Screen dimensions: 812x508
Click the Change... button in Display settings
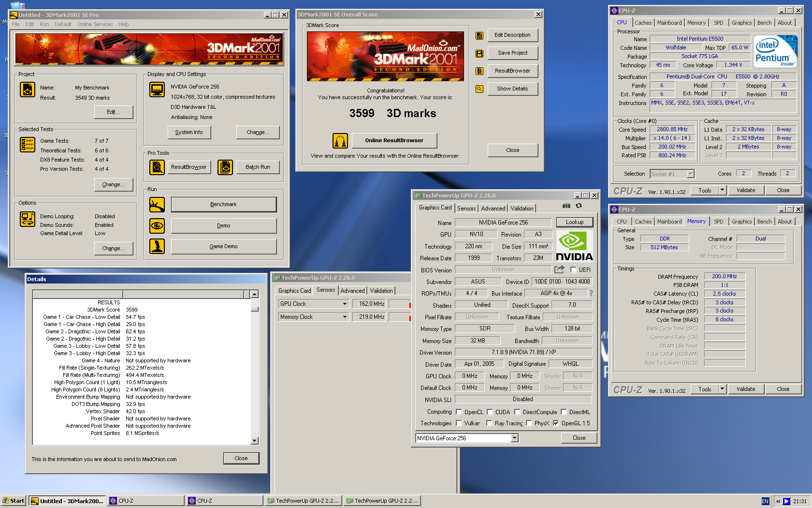point(258,133)
